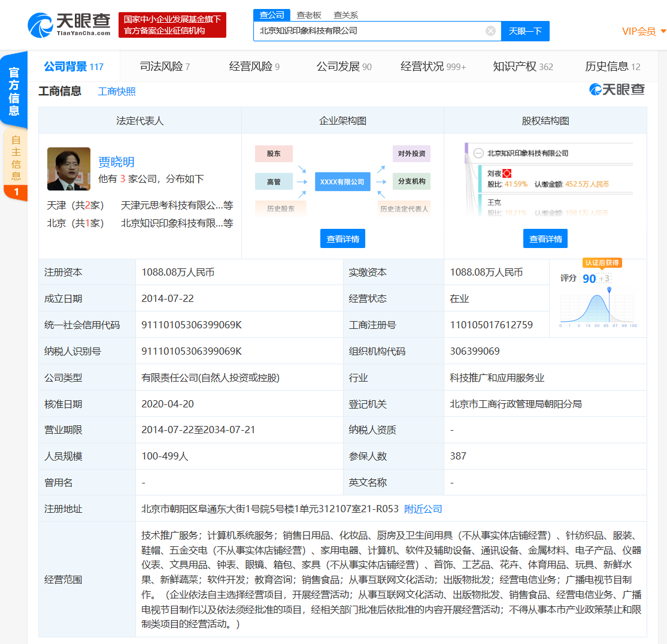Click the Tianyancha logo
Image resolution: width=667 pixels, height=644 pixels.
point(69,25)
